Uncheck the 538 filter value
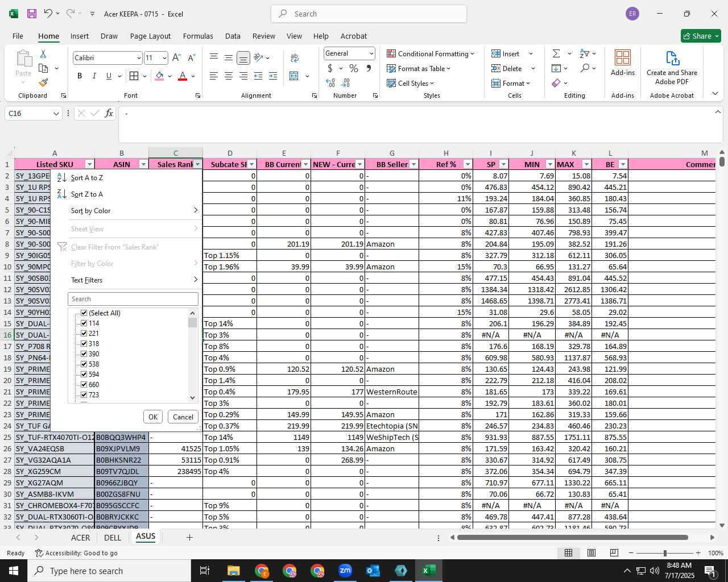The image size is (728, 582). [84, 364]
